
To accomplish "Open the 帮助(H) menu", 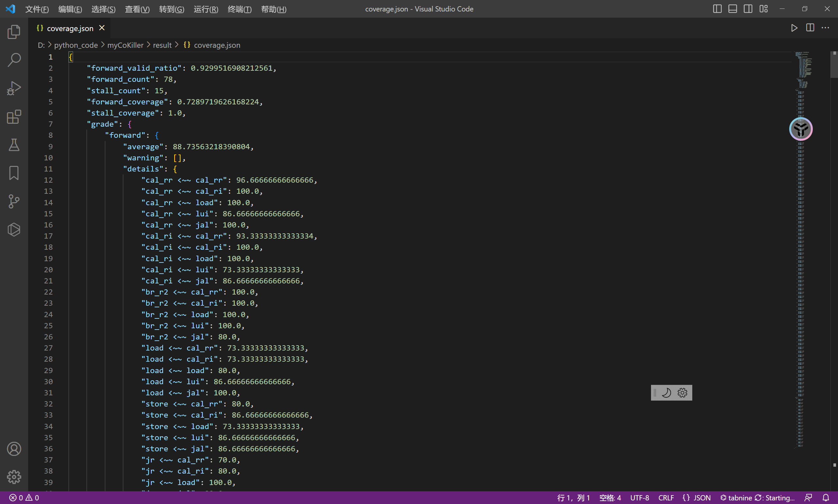I will 273,9.
